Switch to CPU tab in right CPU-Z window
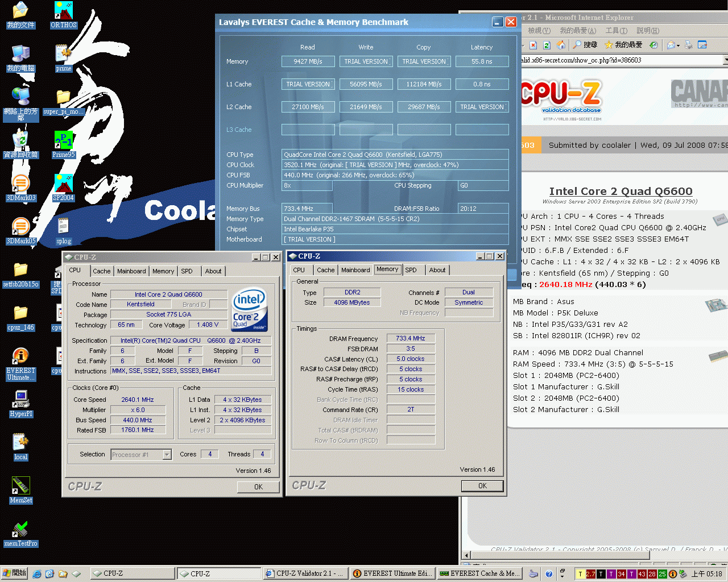The height and width of the screenshot is (582, 728). (299, 270)
